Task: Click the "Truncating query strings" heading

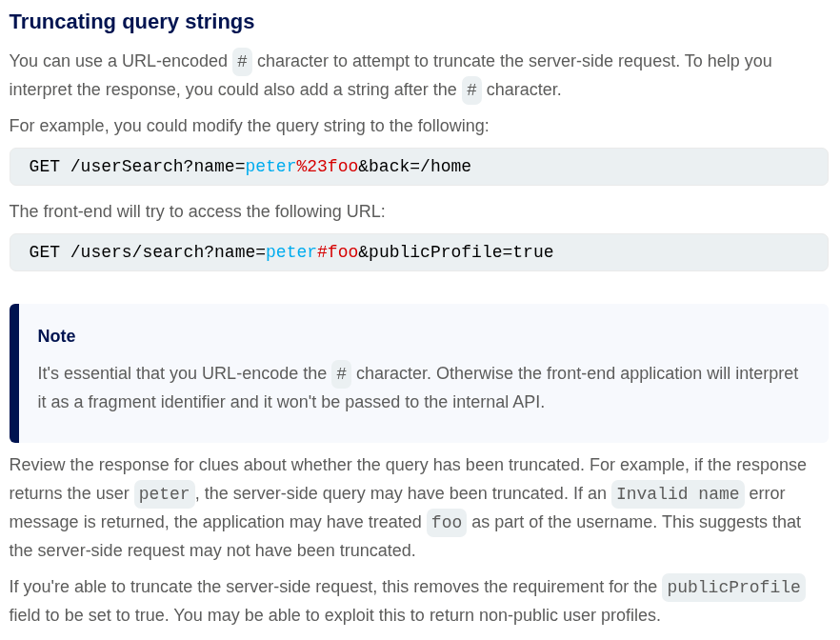Action: point(131,22)
